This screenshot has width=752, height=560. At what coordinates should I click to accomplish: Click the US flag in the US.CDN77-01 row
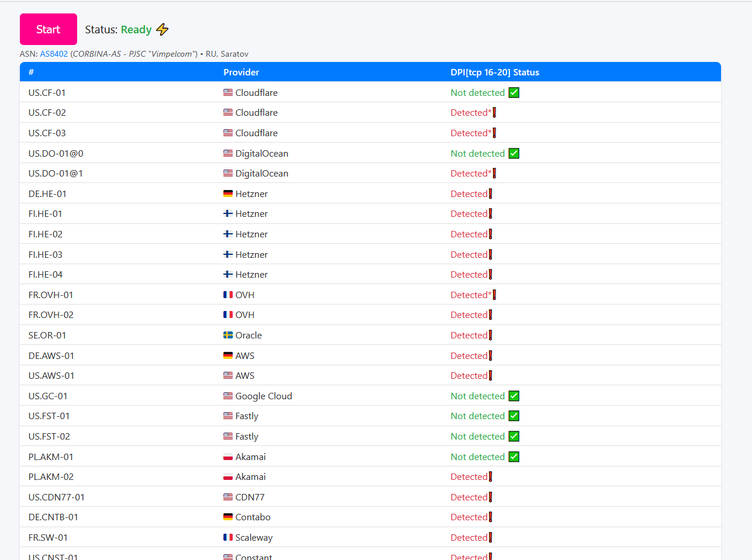(228, 497)
